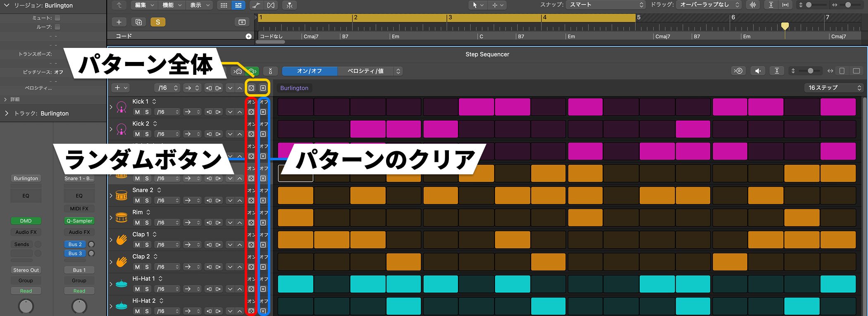This screenshot has height=316, width=868.
Task: Open the 機能 menu
Action: coord(172,5)
